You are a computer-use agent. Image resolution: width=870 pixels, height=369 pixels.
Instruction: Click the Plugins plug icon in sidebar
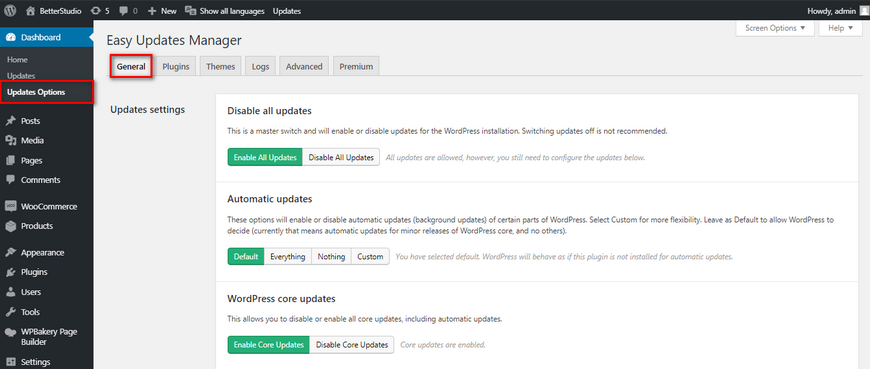coord(11,272)
